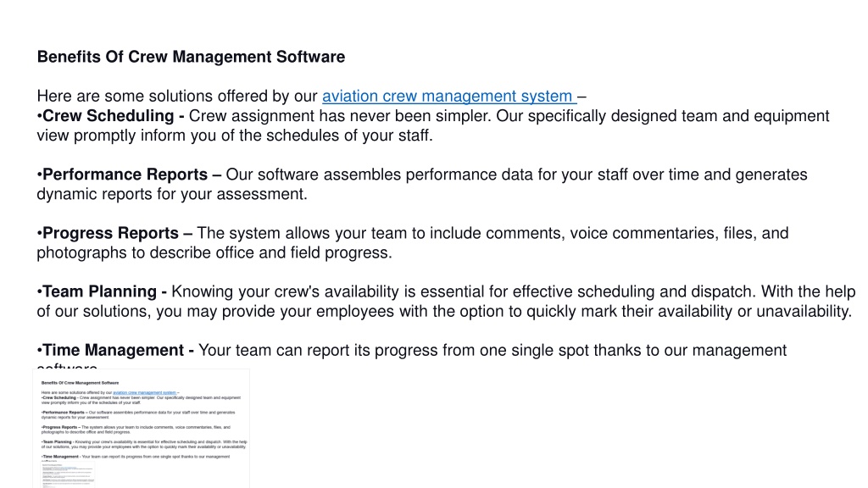Click the heading "Benefits Of Crew Management Software"
The width and height of the screenshot is (868, 488).
pos(191,57)
